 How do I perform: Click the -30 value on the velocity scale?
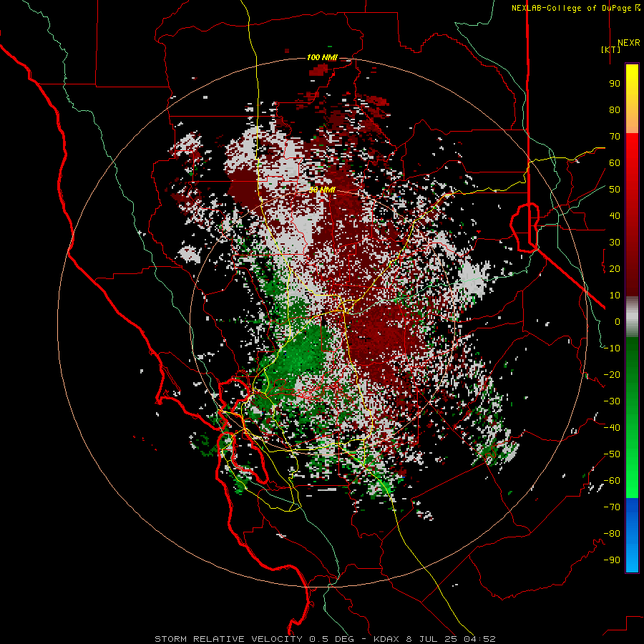pyautogui.click(x=612, y=401)
